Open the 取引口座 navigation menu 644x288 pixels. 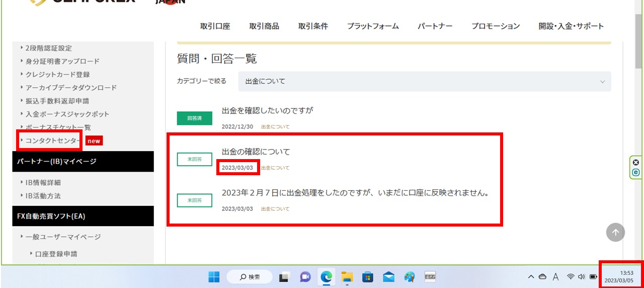pyautogui.click(x=215, y=26)
